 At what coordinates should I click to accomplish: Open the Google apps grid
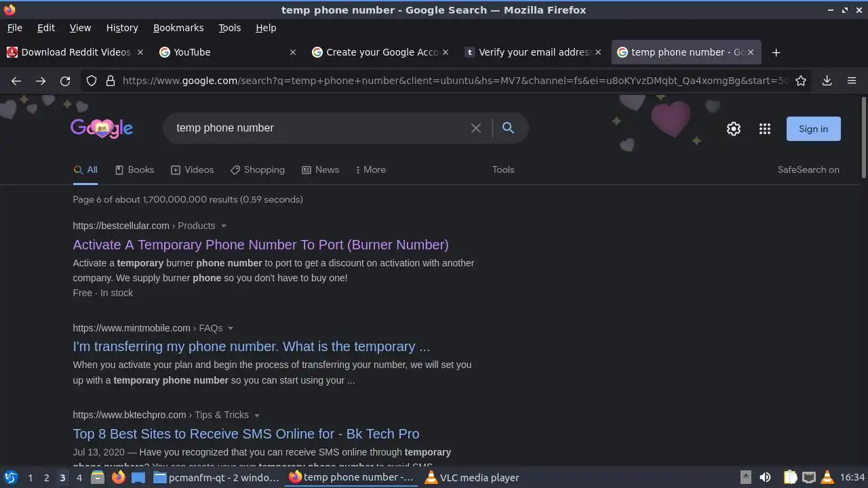tap(764, 129)
